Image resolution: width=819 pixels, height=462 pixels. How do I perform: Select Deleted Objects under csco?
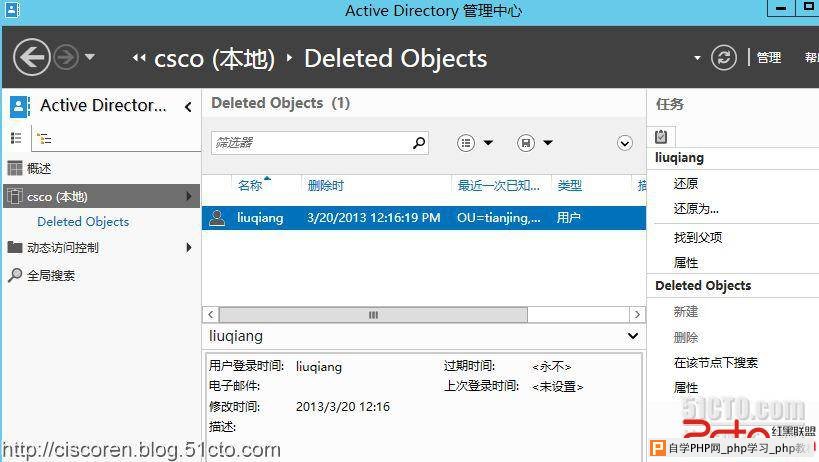[83, 221]
